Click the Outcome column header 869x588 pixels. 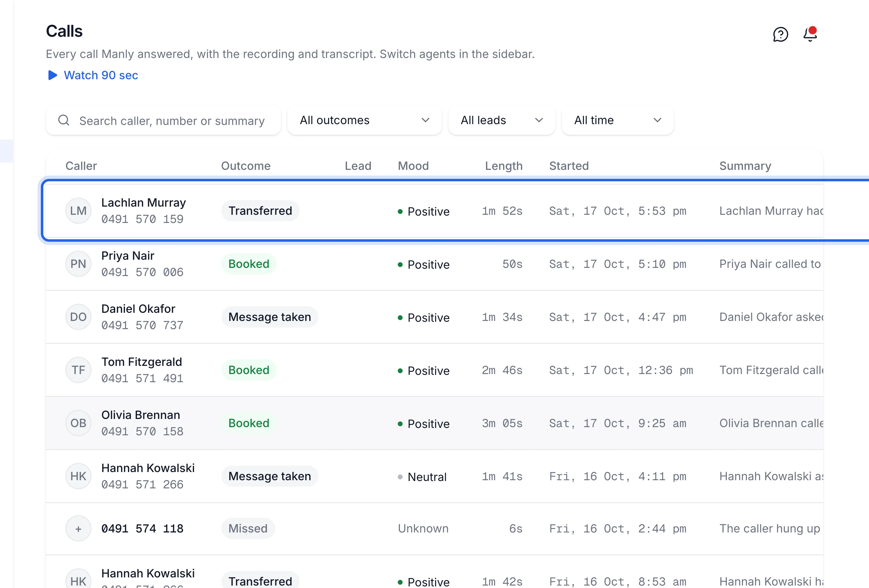(x=246, y=166)
